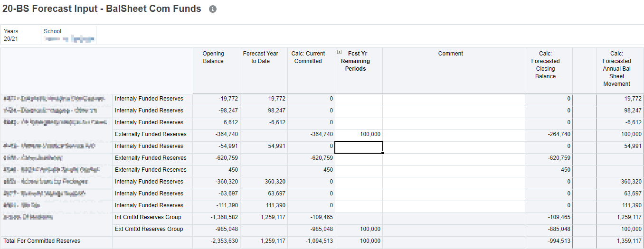Viewport: 644px width, 249px height.
Task: Open the School selector
Action: coord(69,35)
